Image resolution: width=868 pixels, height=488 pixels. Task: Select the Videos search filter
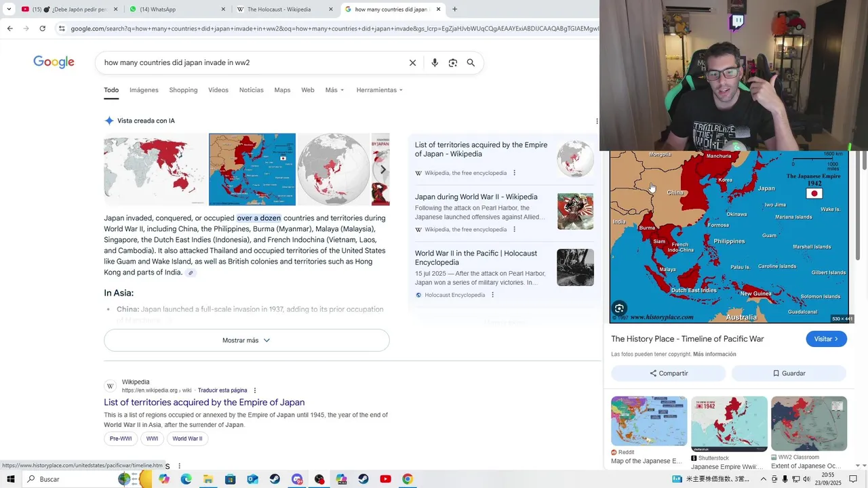218,90
